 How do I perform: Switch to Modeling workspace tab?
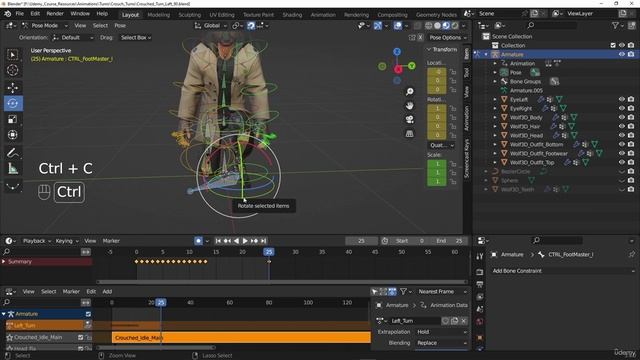158,15
